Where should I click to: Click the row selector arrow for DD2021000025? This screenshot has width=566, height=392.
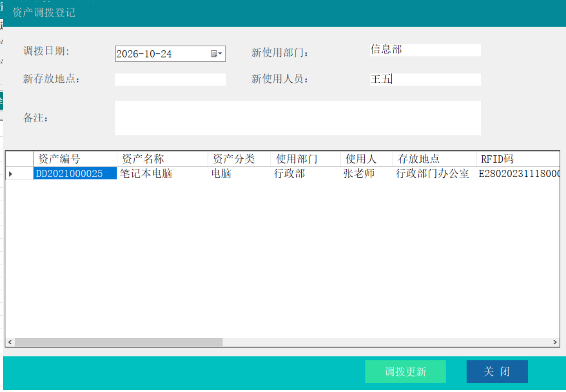pos(20,174)
